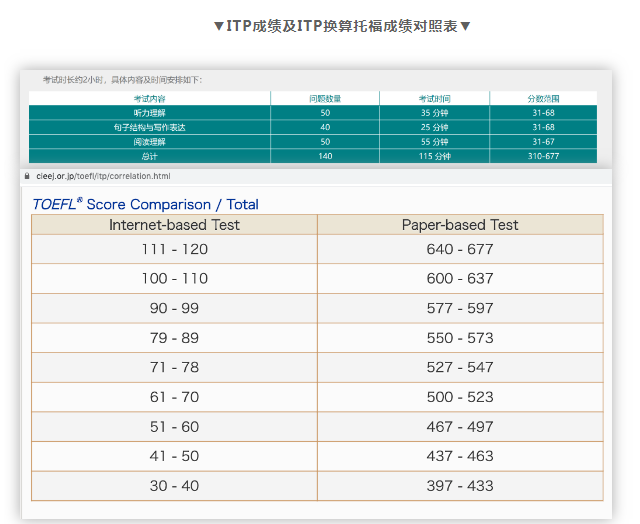The image size is (640, 524).
Task: Click the 考试内容 column header
Action: click(x=149, y=98)
